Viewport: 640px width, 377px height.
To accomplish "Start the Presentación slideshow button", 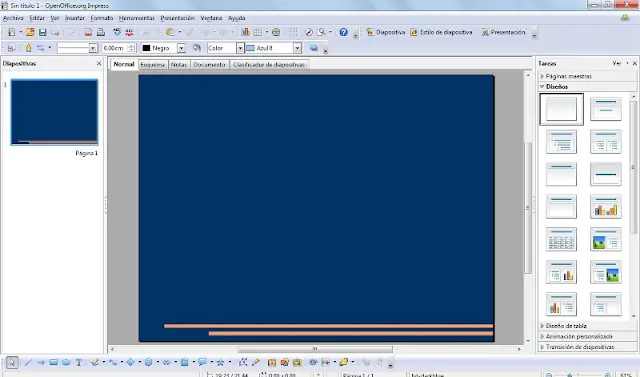I will pos(503,32).
